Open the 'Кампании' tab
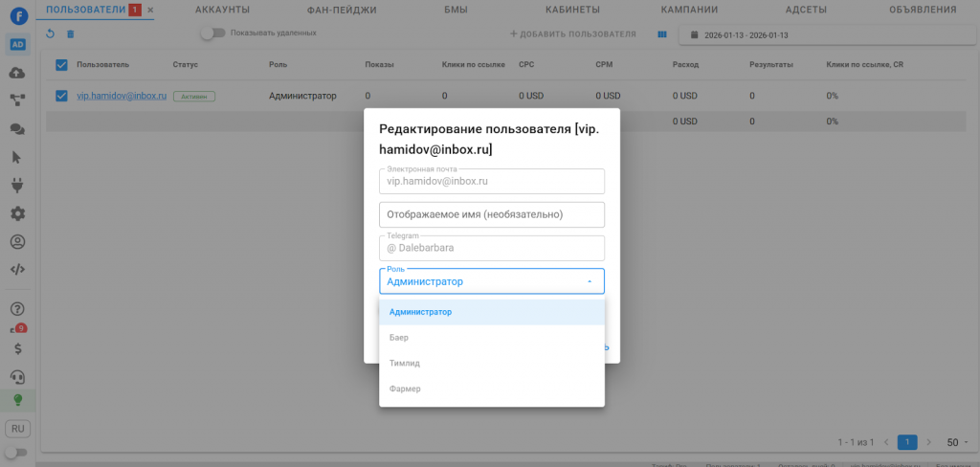 [x=689, y=10]
